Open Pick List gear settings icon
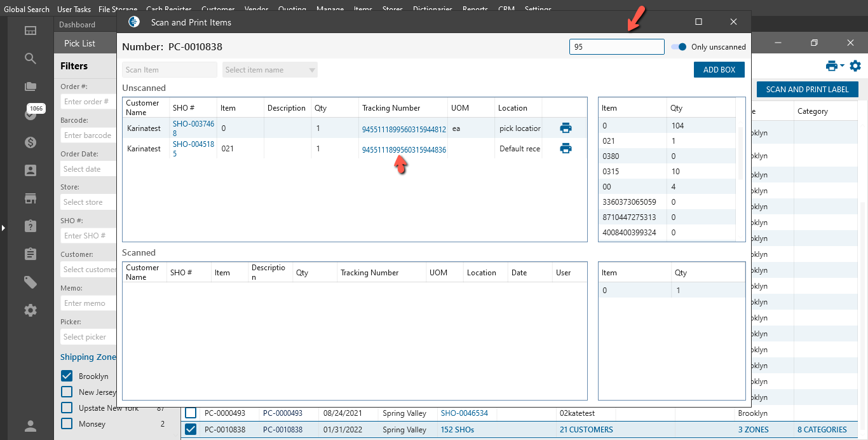The image size is (868, 440). (x=855, y=66)
